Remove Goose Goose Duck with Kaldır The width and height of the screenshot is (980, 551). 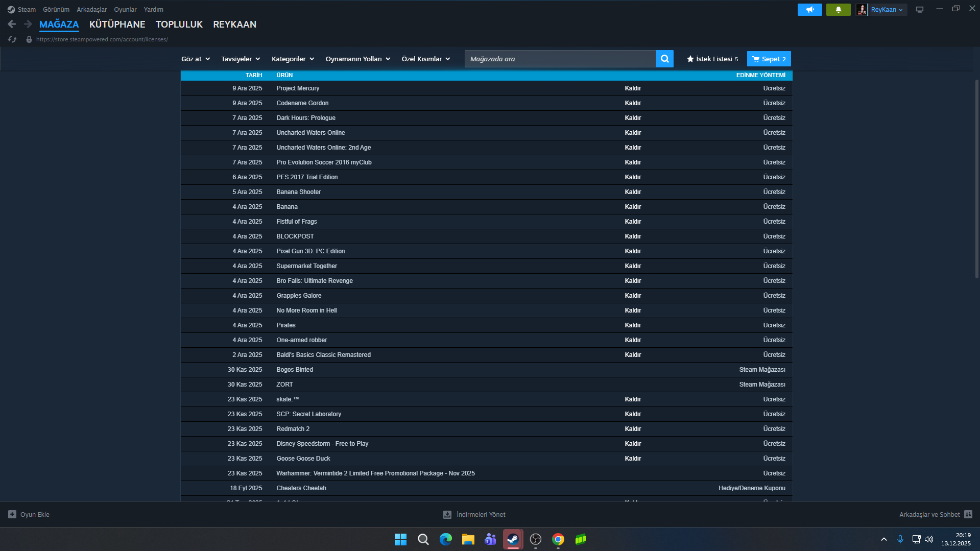633,459
